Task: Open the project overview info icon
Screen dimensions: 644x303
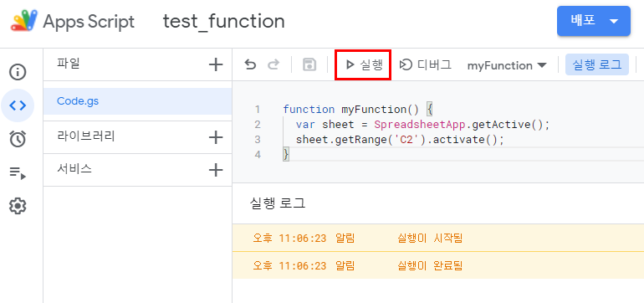Action: click(x=18, y=72)
